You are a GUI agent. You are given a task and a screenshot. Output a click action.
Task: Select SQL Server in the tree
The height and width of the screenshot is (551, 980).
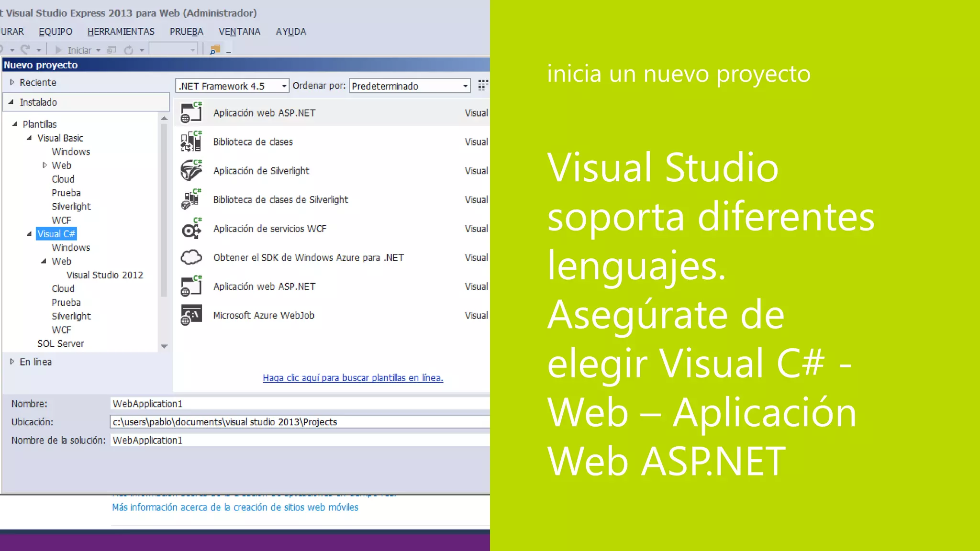tap(61, 343)
